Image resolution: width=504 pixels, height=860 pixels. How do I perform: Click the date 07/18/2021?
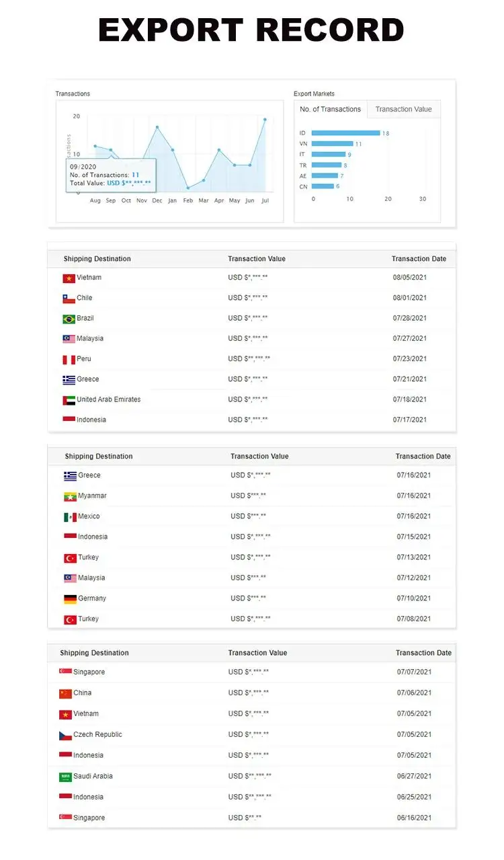410,399
